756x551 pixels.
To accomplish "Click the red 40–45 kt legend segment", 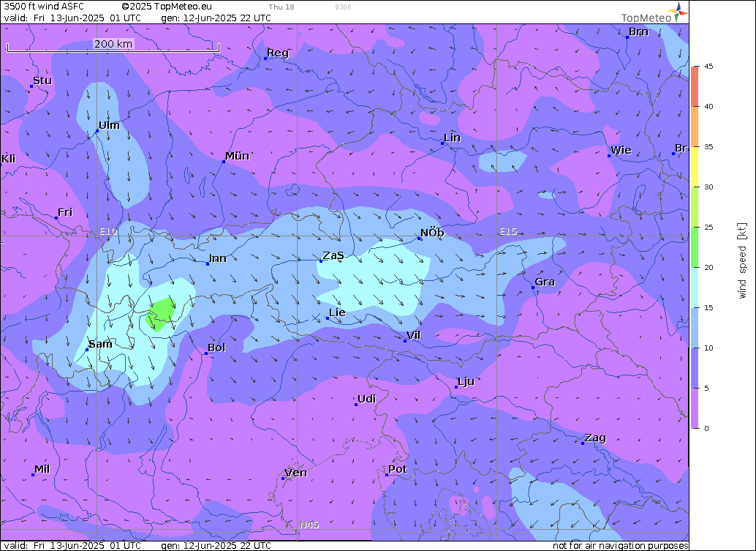I will 695,86.
